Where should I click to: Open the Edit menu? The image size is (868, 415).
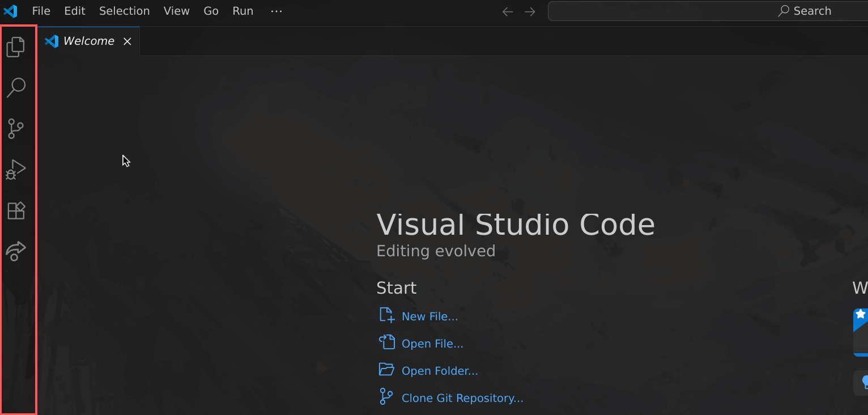[x=75, y=11]
